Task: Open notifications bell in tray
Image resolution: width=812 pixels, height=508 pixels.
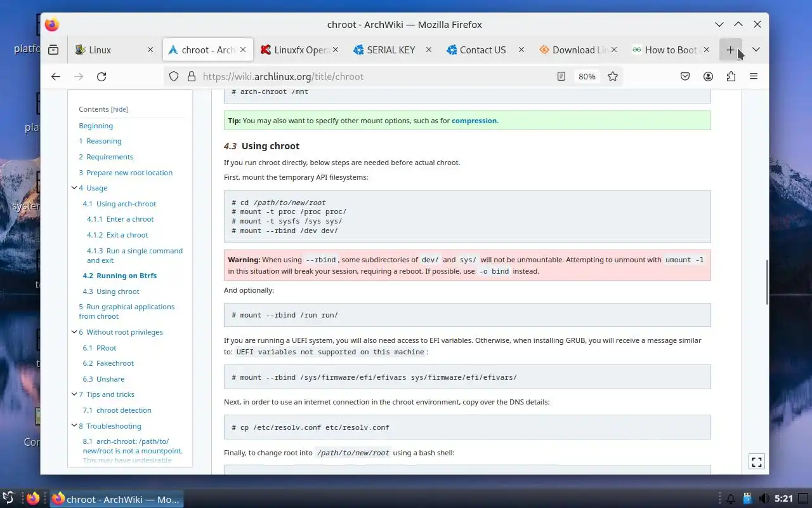Action: click(731, 499)
